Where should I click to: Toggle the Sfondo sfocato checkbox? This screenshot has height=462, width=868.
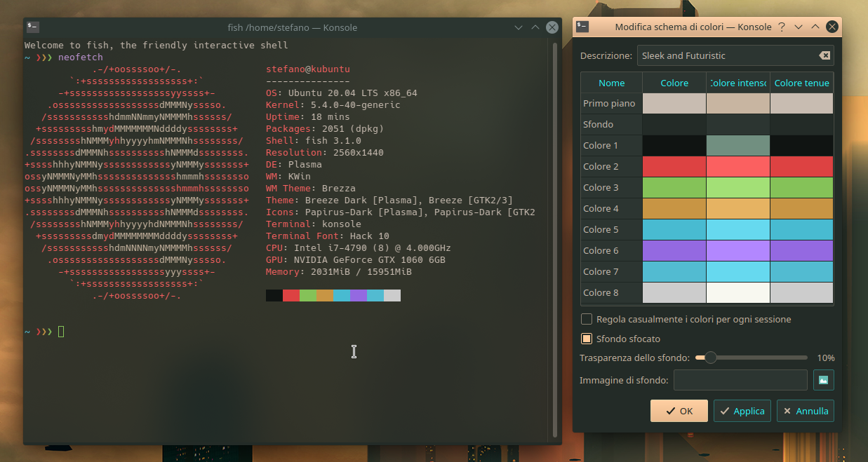587,339
